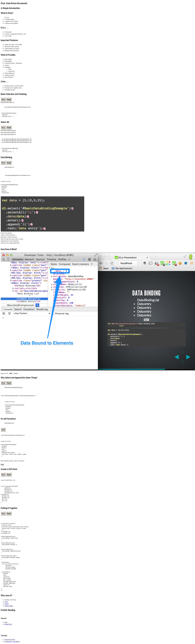Click Run! under Data Binding heading
195x644 pixels.
3,163
